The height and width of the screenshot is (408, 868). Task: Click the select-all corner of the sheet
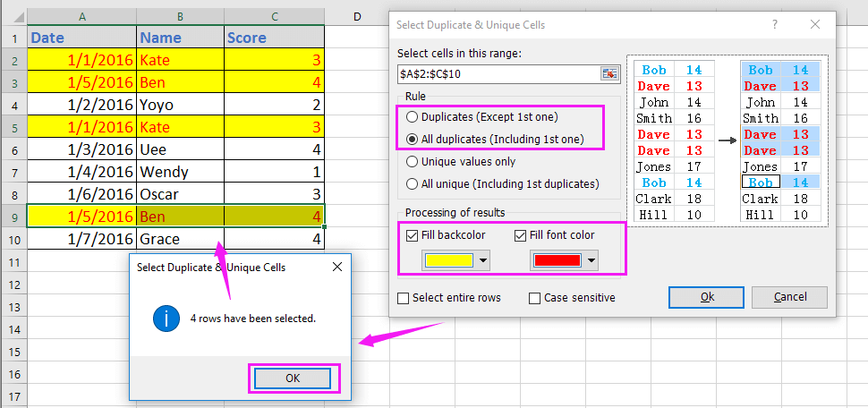click(13, 17)
